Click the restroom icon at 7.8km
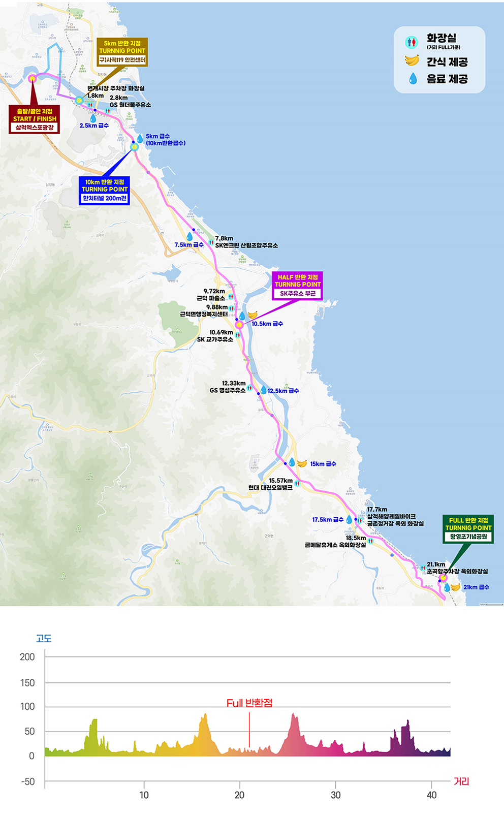The height and width of the screenshot is (817, 504). click(211, 242)
